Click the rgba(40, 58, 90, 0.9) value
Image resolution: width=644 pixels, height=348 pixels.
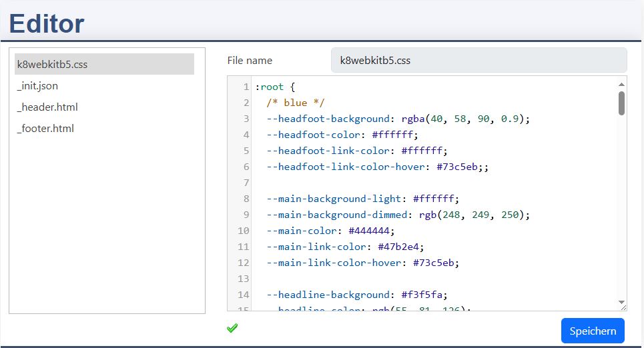463,119
